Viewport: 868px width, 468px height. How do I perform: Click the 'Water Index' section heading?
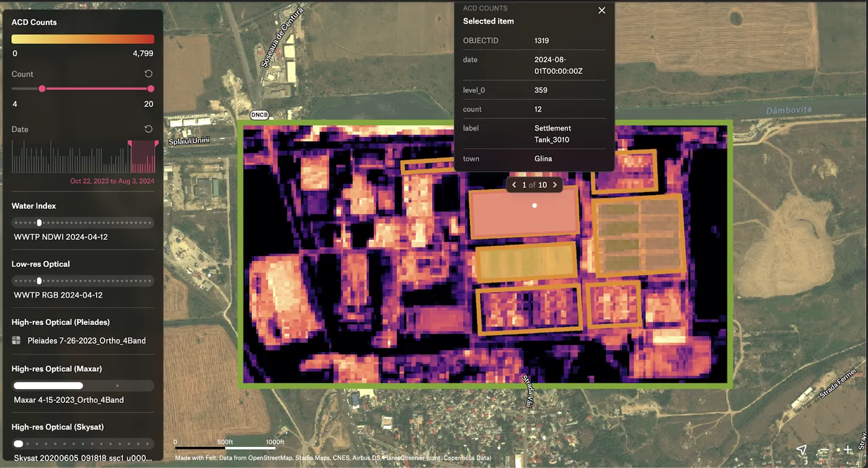click(x=33, y=206)
